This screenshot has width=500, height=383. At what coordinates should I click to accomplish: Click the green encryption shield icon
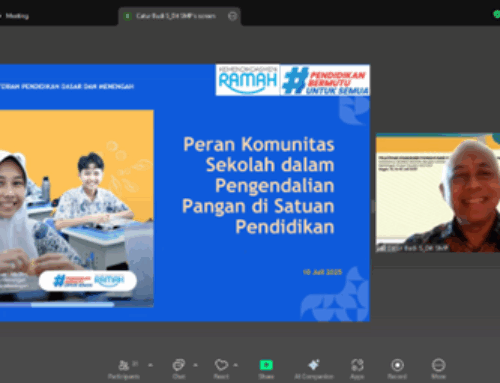(496, 14)
